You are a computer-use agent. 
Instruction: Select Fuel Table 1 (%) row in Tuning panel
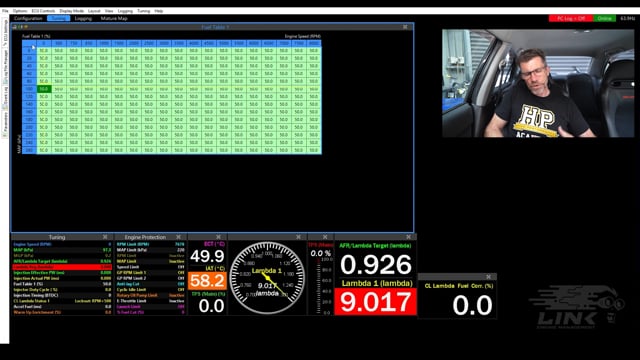point(62,284)
